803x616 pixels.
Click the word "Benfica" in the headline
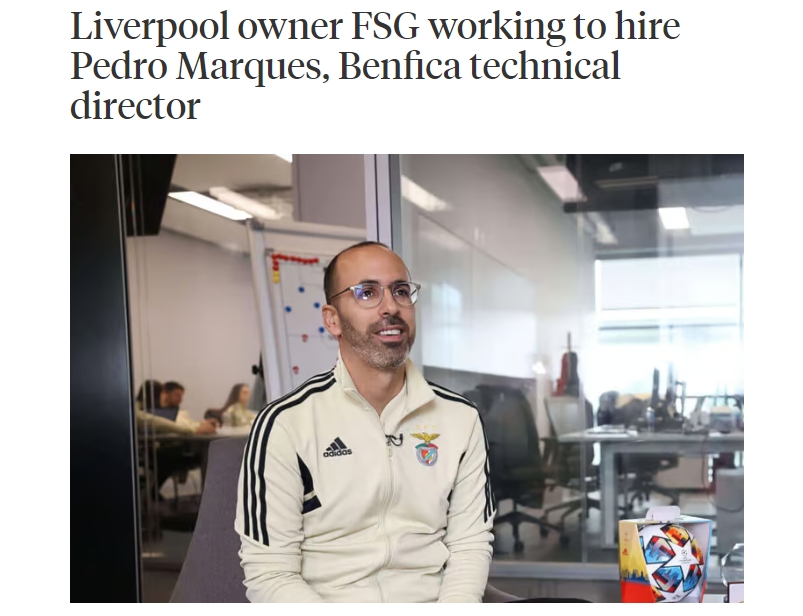pos(399,65)
